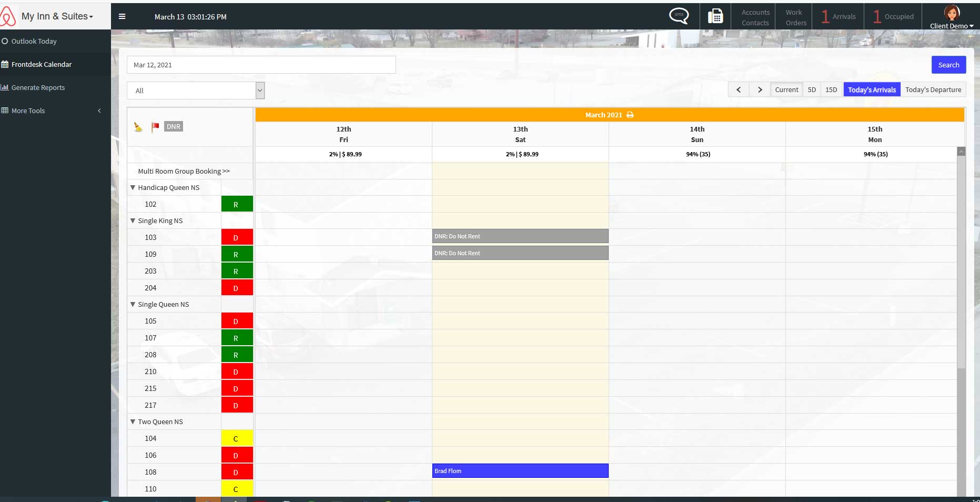The width and height of the screenshot is (980, 502).
Task: Click the Outlook Today circle icon
Action: (x=5, y=41)
